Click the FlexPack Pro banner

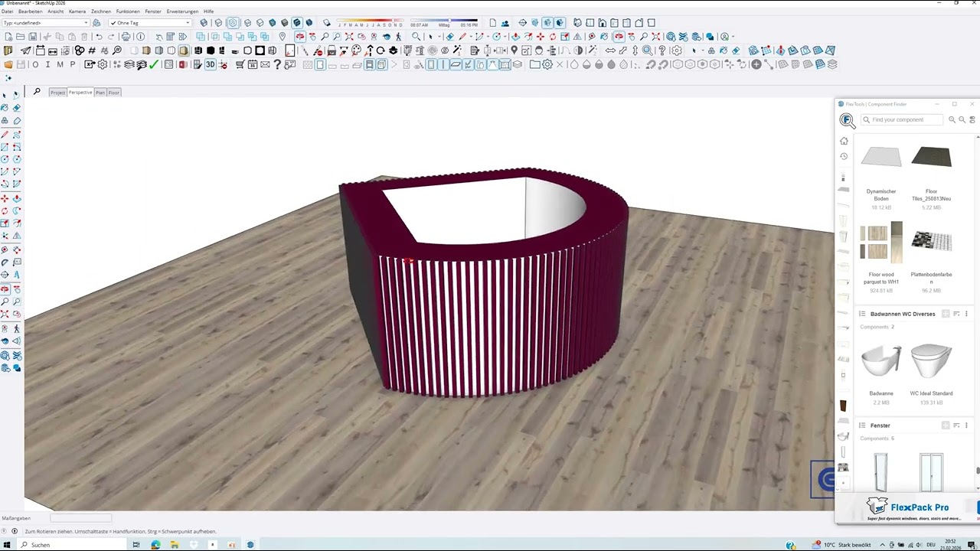click(908, 508)
